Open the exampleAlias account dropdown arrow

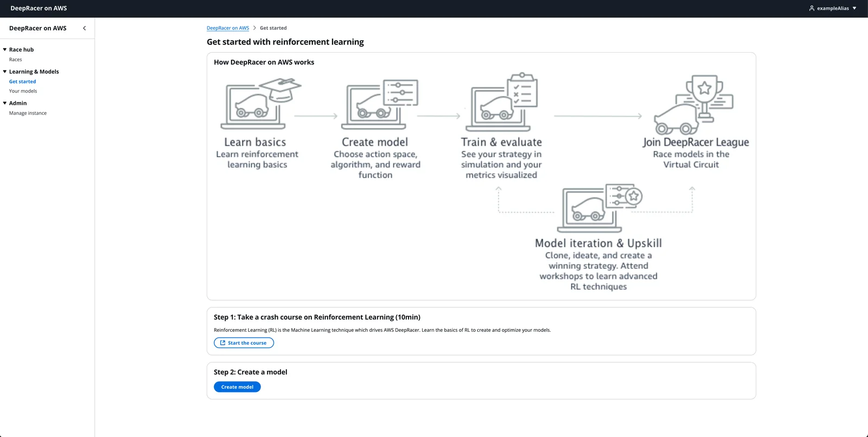pos(854,8)
